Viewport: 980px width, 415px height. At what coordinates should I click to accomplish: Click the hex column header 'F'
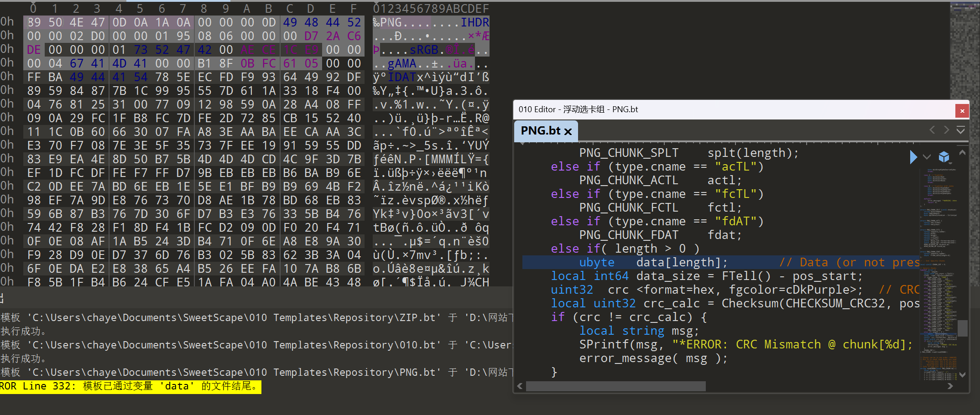(354, 9)
